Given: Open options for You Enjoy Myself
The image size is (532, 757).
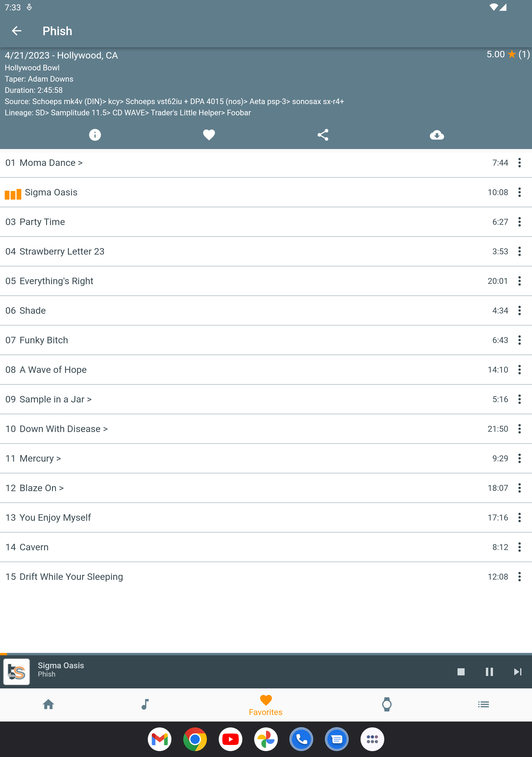Looking at the screenshot, I should click(519, 518).
